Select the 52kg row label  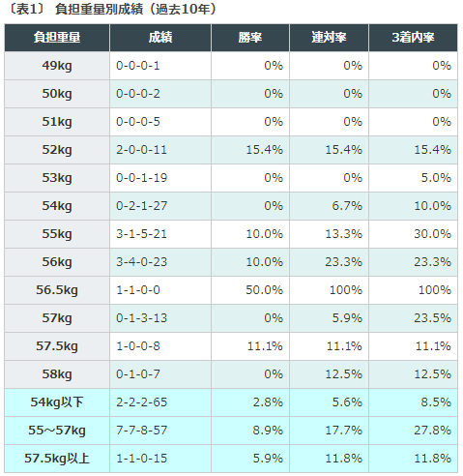pyautogui.click(x=57, y=150)
